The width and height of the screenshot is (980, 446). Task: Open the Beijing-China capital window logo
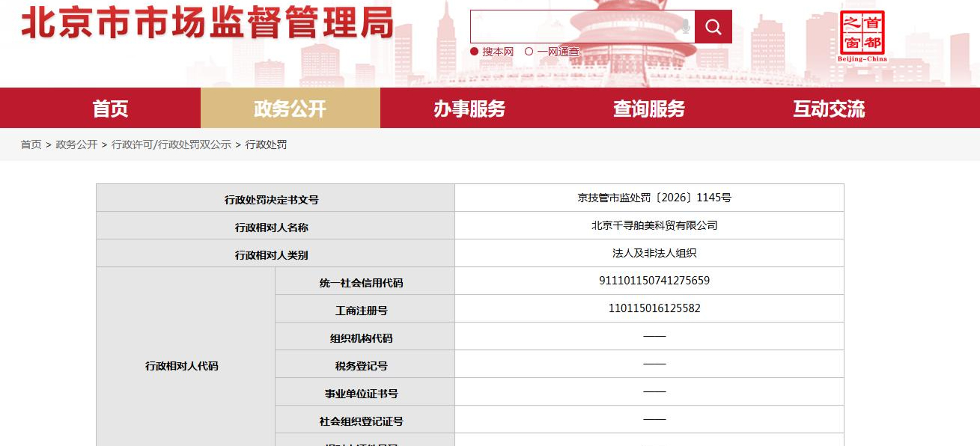[862, 36]
